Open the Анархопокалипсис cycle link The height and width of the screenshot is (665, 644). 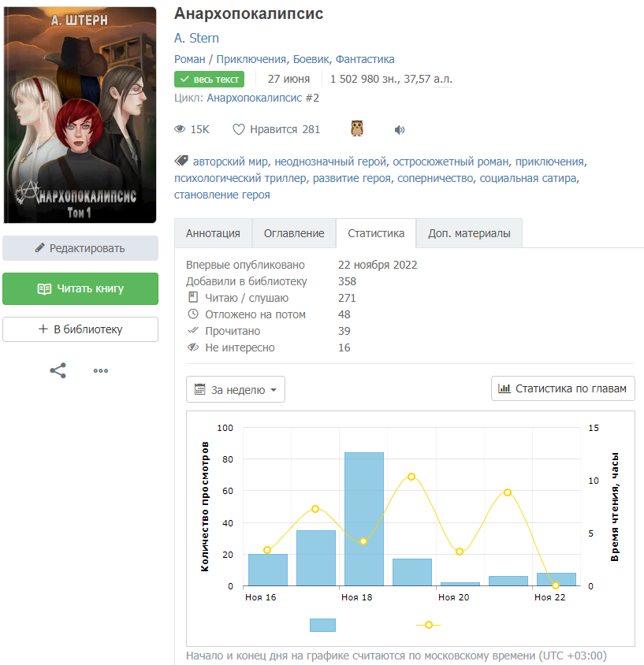(x=262, y=98)
